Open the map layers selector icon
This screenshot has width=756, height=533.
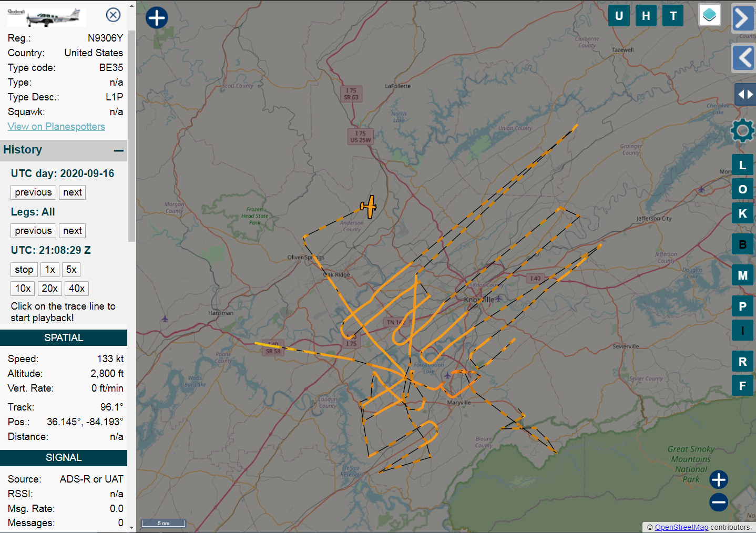tap(709, 15)
